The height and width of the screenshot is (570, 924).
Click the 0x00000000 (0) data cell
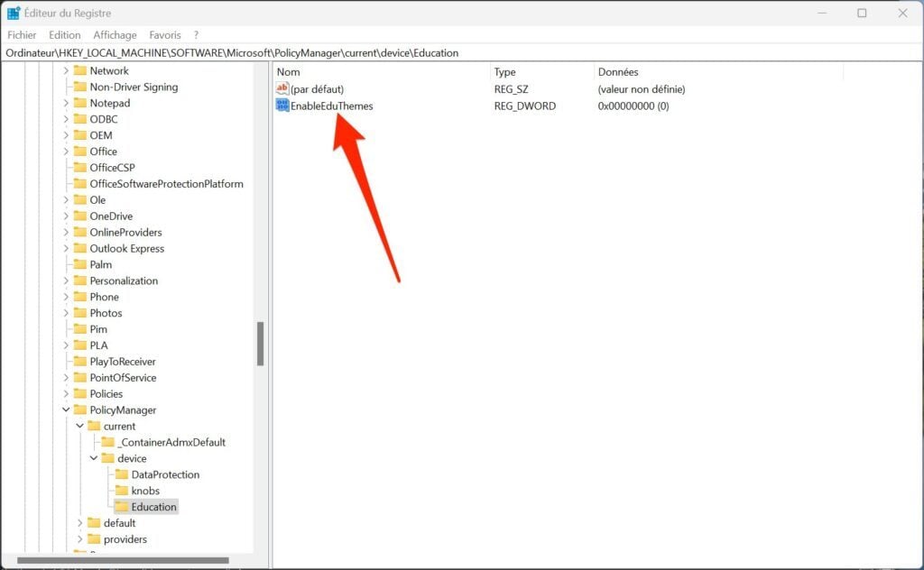pyautogui.click(x=633, y=106)
